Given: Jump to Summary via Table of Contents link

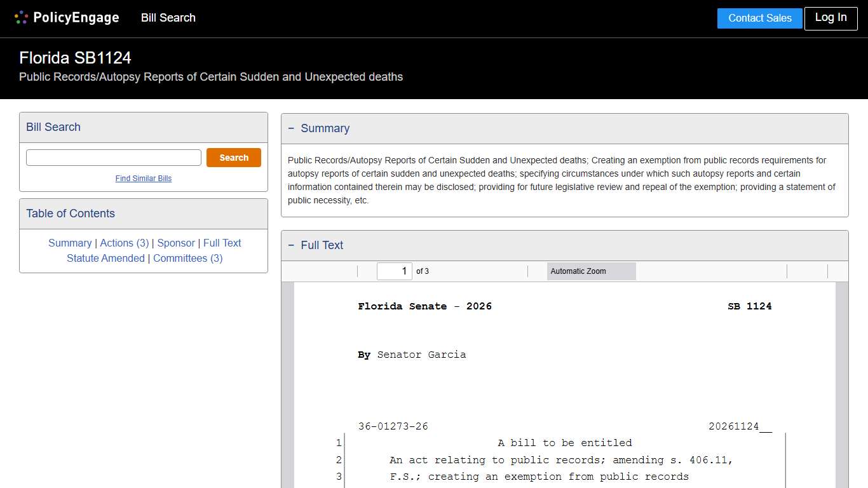Looking at the screenshot, I should click(70, 243).
